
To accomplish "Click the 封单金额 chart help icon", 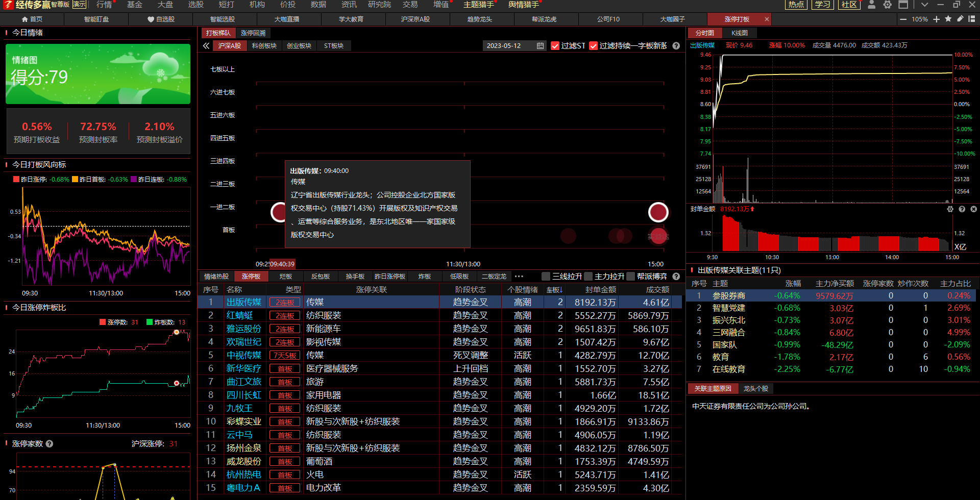I will [x=962, y=209].
